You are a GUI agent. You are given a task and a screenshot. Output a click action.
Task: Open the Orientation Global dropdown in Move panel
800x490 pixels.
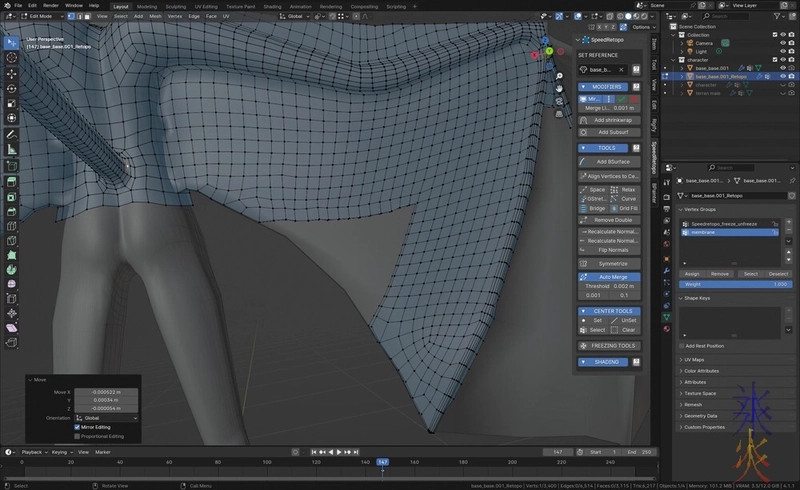(104, 418)
